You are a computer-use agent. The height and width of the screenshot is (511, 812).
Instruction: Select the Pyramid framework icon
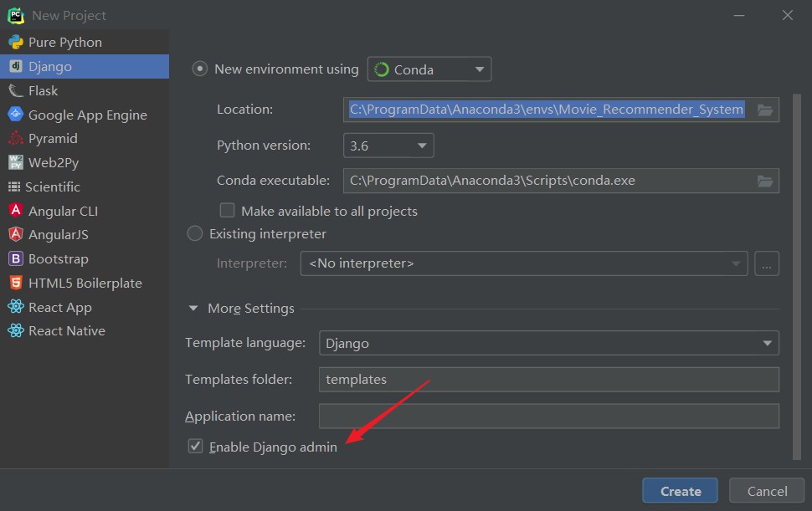click(16, 139)
